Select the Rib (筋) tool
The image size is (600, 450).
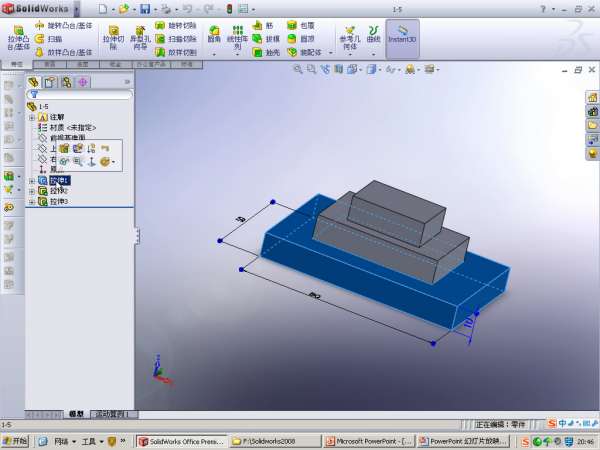(x=262, y=26)
